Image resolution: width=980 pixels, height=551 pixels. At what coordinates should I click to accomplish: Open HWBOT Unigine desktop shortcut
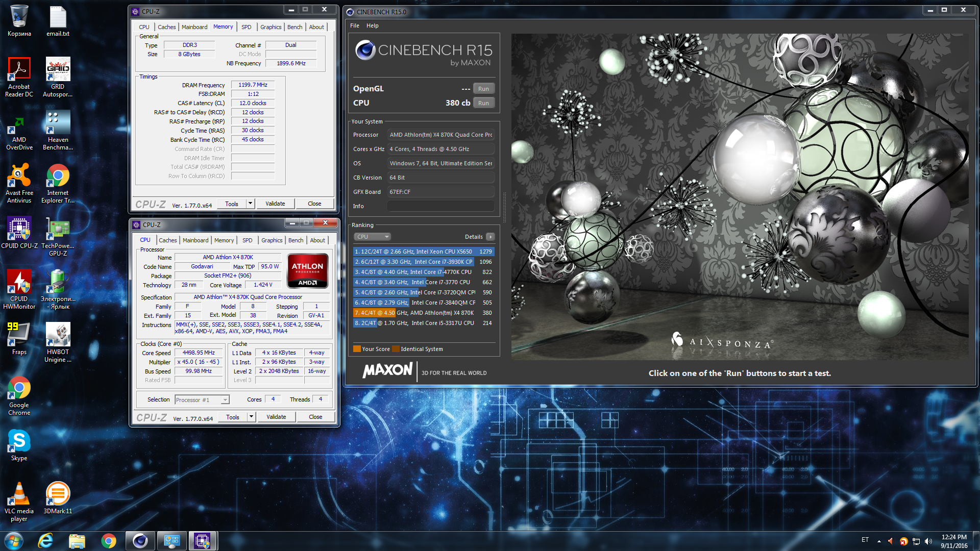point(58,343)
